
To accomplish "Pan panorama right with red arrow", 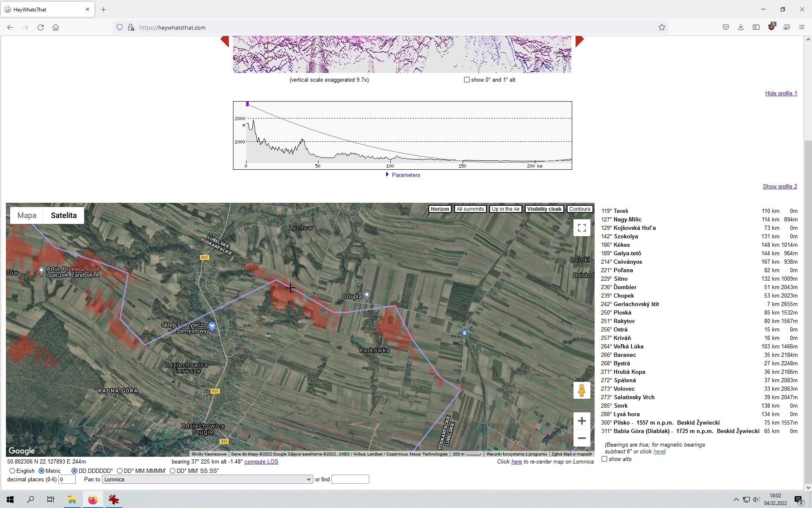I will tap(579, 41).
